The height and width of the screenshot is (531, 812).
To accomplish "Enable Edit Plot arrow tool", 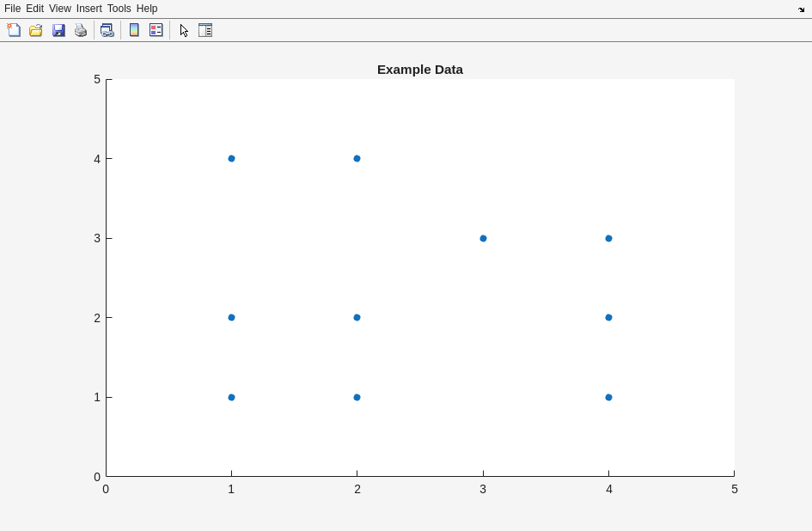I will pyautogui.click(x=184, y=30).
